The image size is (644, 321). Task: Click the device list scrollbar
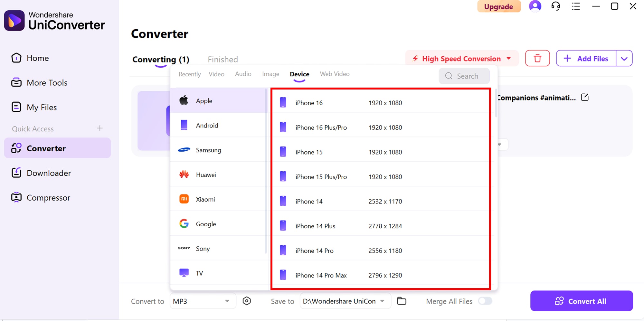point(496,103)
